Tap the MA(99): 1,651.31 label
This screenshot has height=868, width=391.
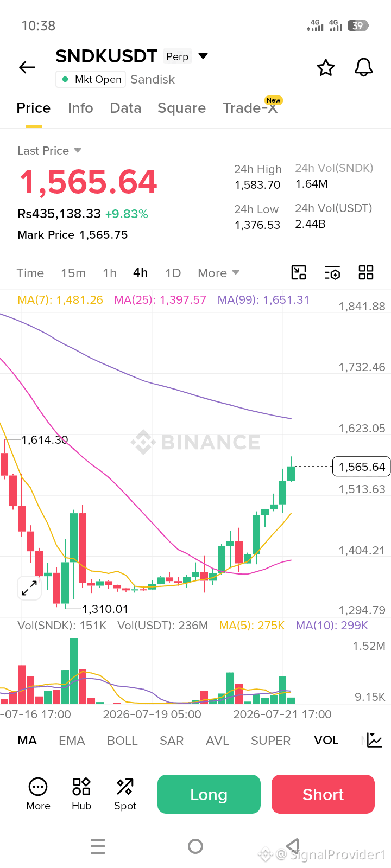[263, 300]
